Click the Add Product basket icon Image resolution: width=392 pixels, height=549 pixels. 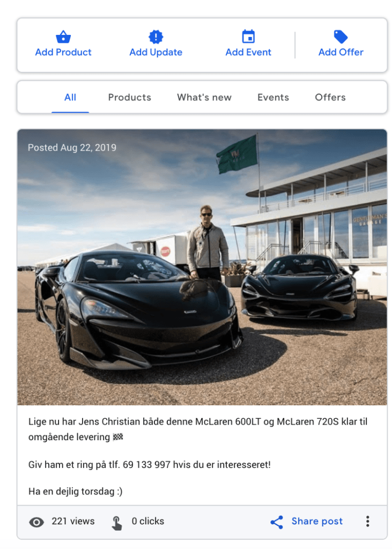(x=63, y=36)
